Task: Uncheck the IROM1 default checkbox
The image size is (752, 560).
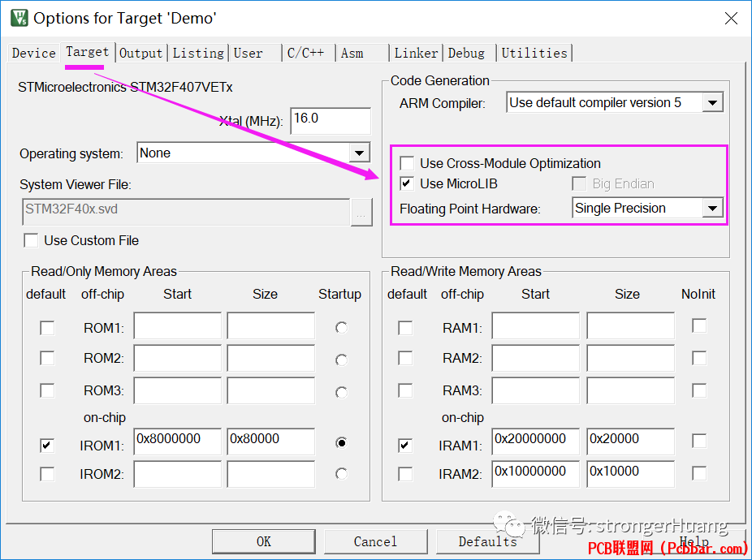Action: pos(47,446)
